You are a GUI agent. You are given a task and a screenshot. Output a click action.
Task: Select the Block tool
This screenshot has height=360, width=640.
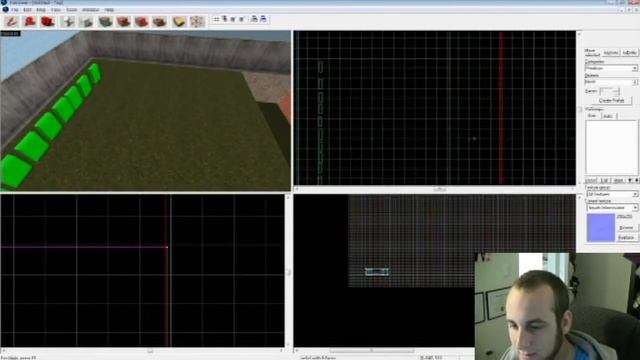(x=86, y=21)
